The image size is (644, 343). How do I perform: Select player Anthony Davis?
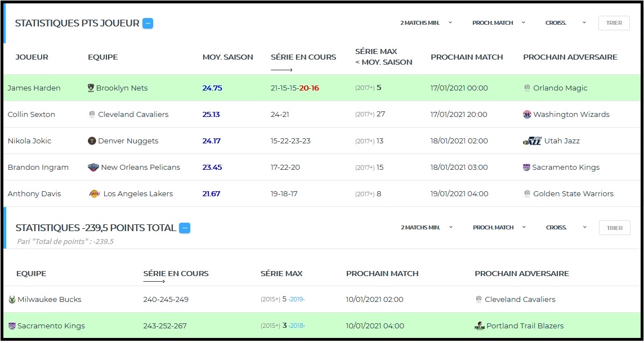pos(34,193)
